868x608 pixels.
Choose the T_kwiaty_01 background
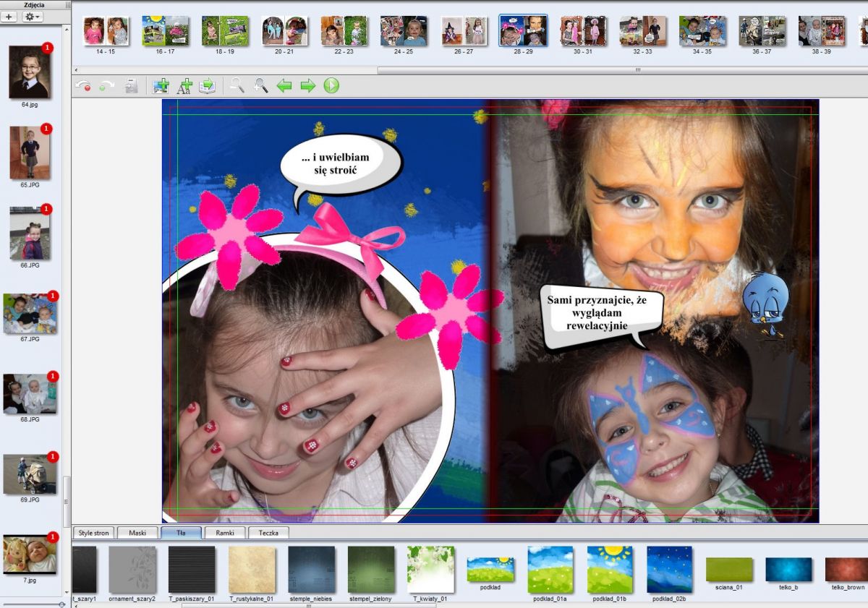(430, 570)
